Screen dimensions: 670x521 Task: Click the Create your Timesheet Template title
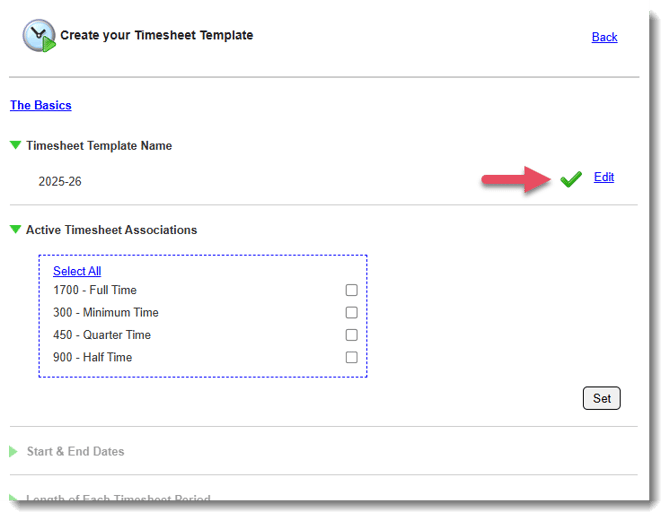tap(156, 35)
